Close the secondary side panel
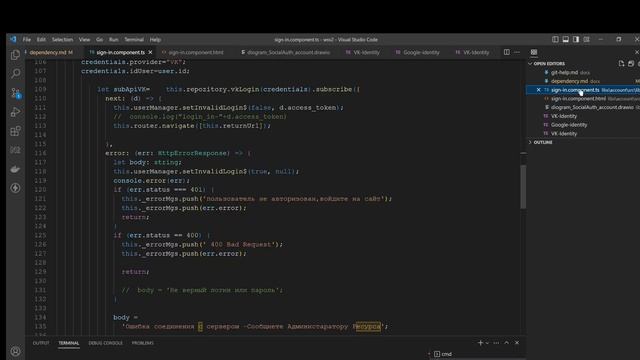This screenshot has width=640, height=360. tap(637, 52)
